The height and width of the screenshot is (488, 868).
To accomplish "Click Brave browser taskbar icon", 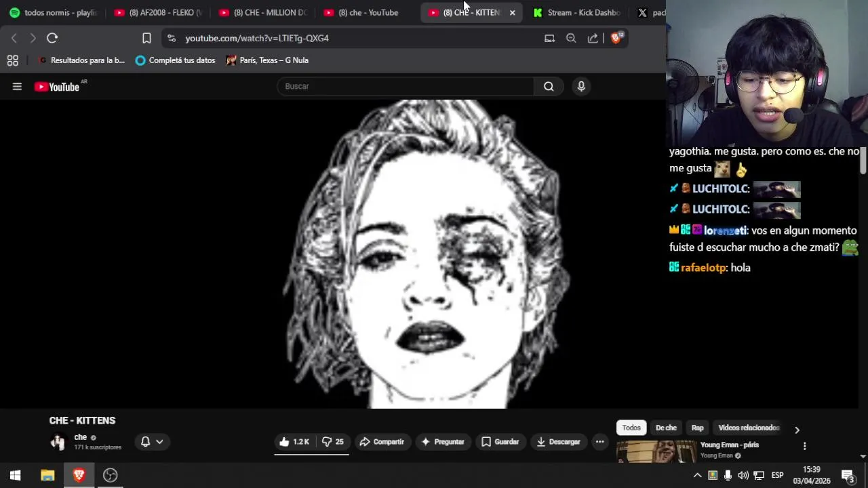I will pos(79,475).
